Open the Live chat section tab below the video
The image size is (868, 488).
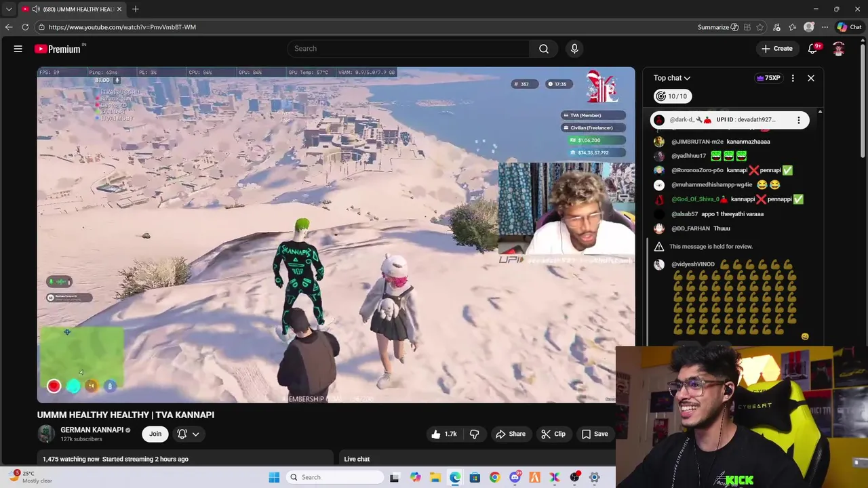pyautogui.click(x=357, y=459)
